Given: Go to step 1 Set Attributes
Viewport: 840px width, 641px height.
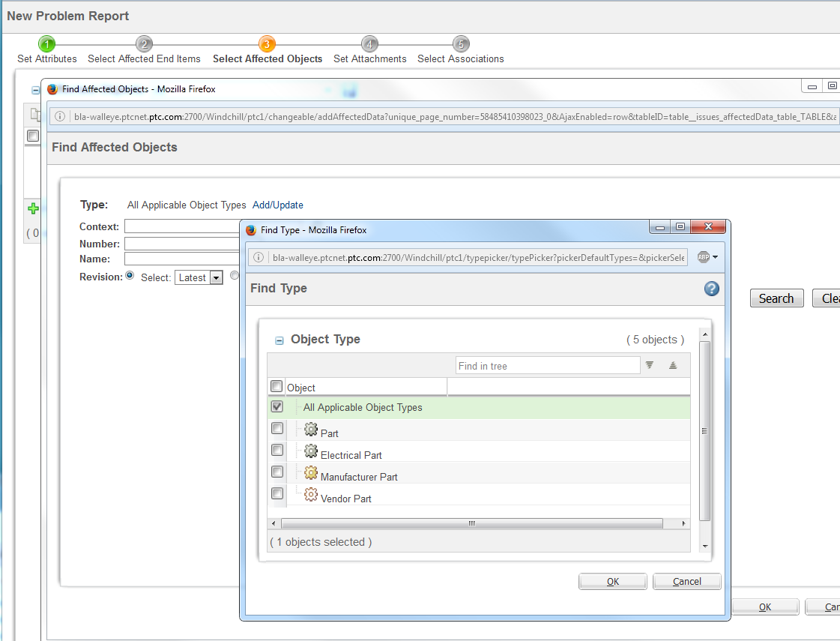Looking at the screenshot, I should pos(46,44).
